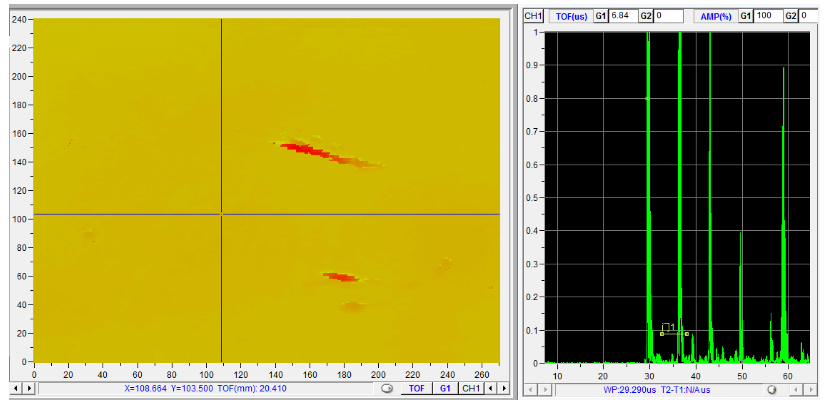Click the round indicator next to the T2-T1 readout

772,389
